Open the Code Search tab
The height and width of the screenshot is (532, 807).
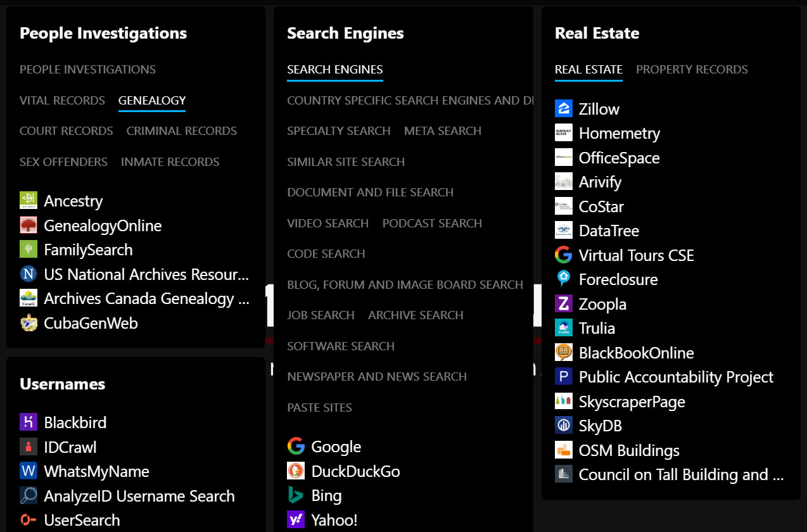tap(326, 254)
